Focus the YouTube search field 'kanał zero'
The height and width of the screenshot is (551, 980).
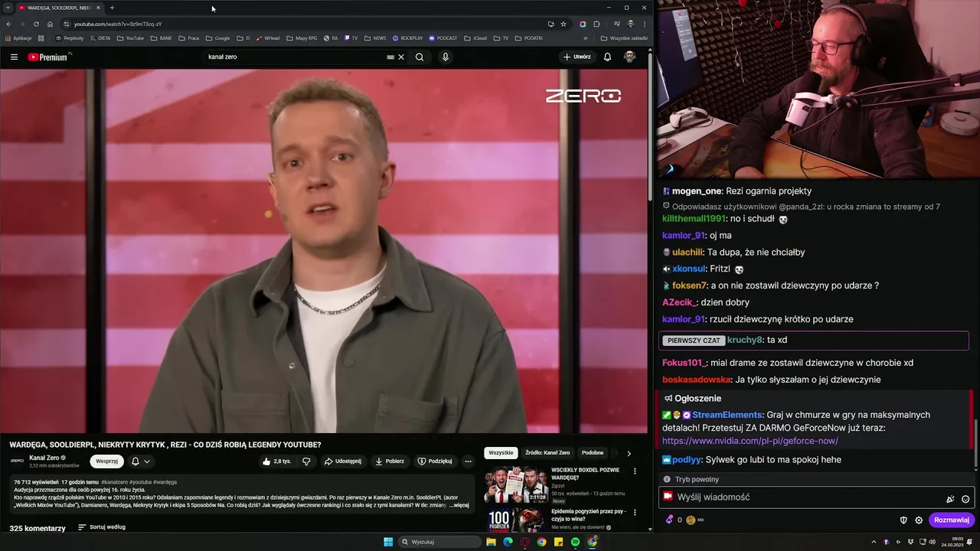coord(295,57)
